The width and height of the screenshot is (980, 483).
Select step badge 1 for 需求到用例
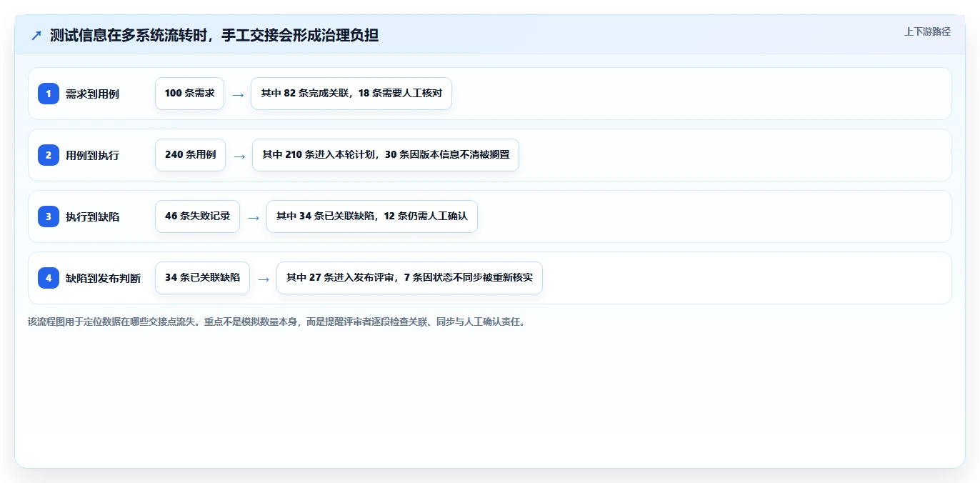point(49,94)
